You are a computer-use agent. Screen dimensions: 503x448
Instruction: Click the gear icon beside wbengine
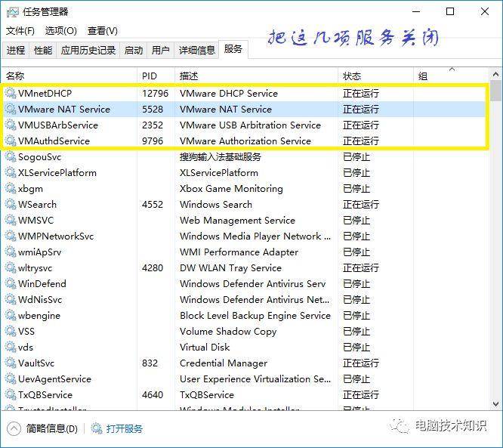click(11, 316)
